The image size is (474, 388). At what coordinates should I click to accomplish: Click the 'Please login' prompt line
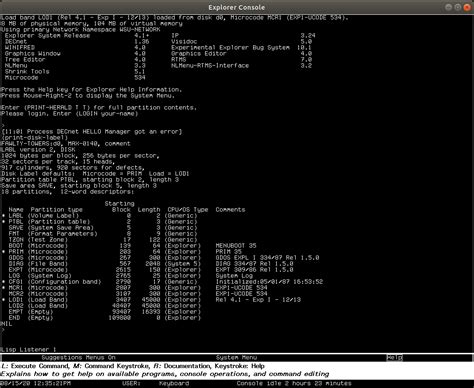[69, 114]
